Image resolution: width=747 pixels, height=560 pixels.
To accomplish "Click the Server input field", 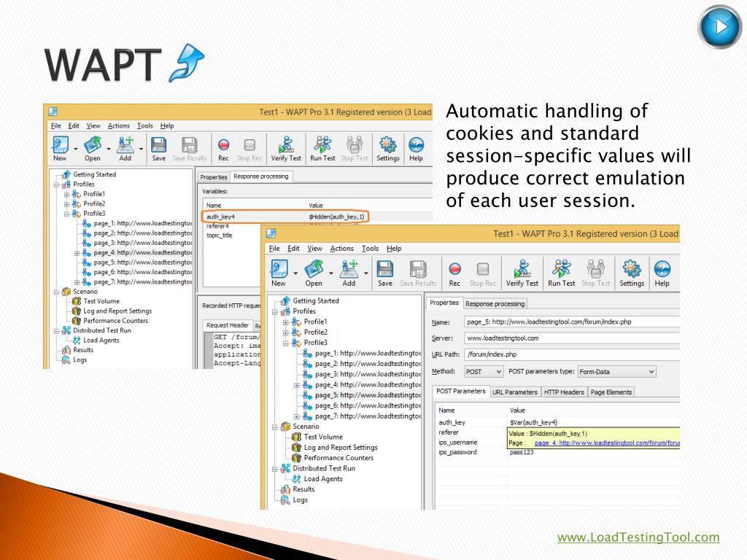I will tap(572, 338).
